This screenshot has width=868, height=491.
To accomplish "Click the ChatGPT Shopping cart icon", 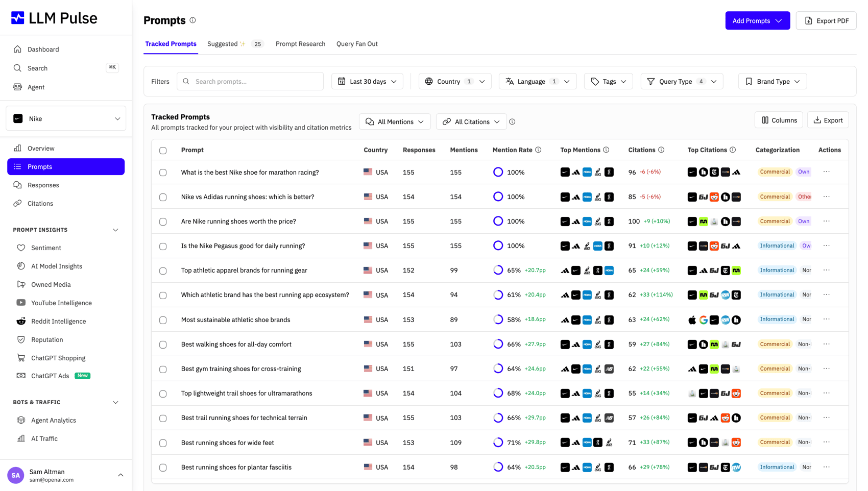I will [x=21, y=358].
